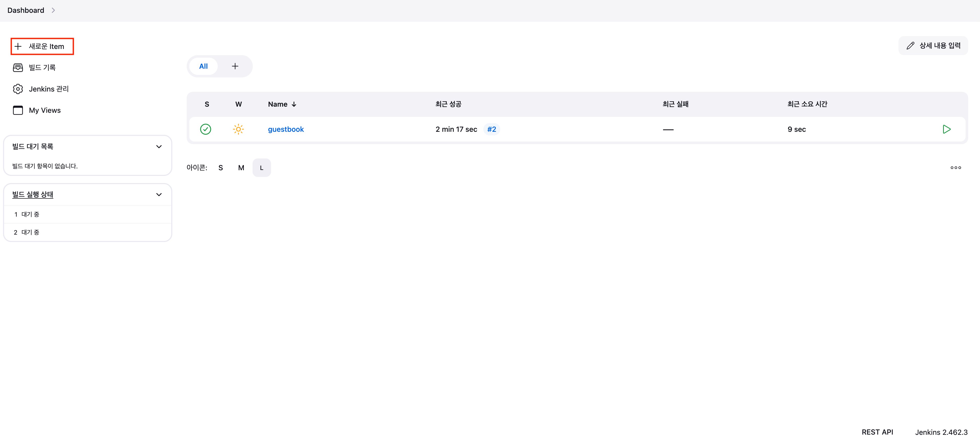This screenshot has width=980, height=442.
Task: Select small icon size S
Action: coord(221,168)
